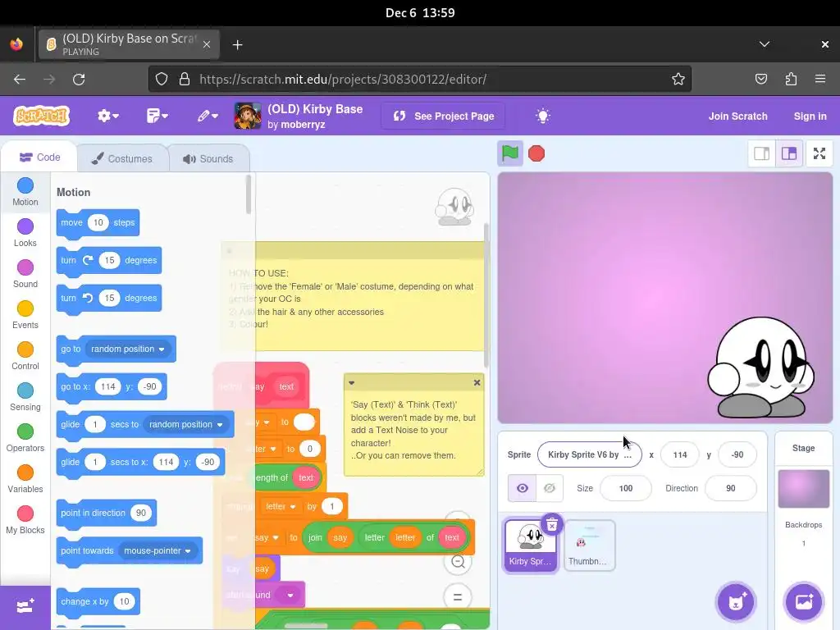Click the sprite Direction field
This screenshot has height=630, width=840.
pyautogui.click(x=731, y=488)
